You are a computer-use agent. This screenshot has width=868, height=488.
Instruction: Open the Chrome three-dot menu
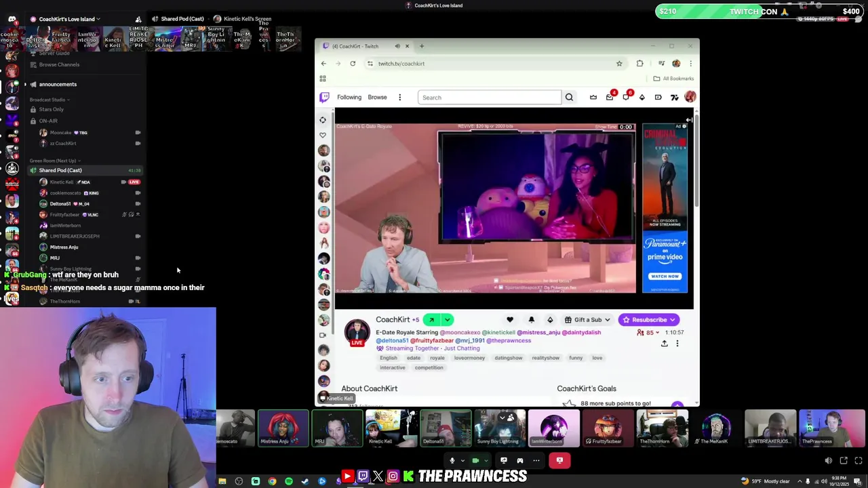pos(690,64)
